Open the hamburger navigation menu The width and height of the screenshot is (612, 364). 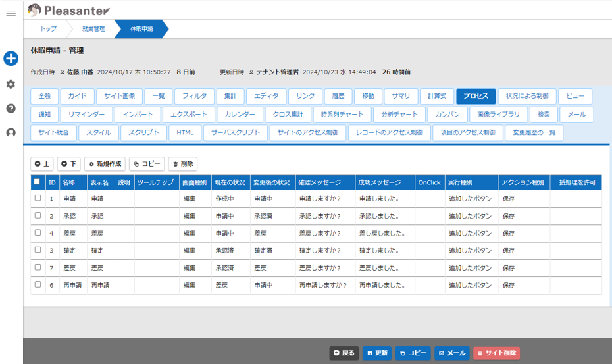click(11, 13)
